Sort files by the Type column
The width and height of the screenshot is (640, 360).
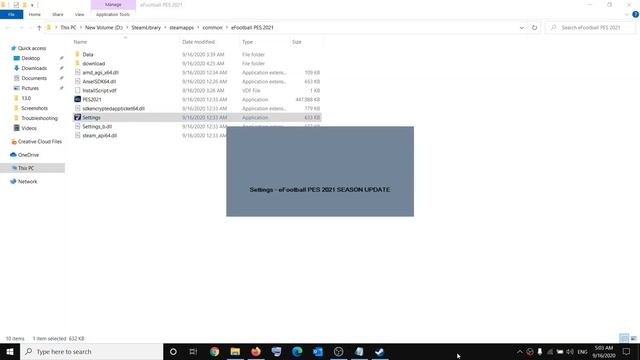(264, 42)
